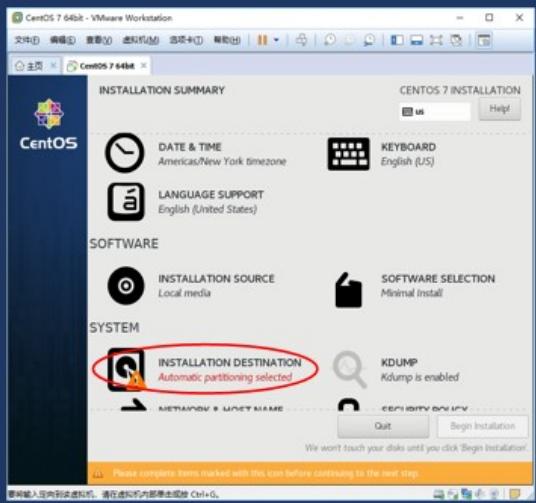Click the take snapshot toolbar icon
The width and height of the screenshot is (536, 503).
tap(329, 40)
